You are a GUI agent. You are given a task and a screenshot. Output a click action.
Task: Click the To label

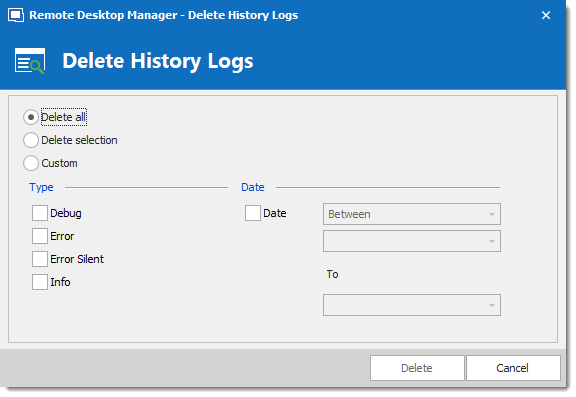(x=332, y=274)
